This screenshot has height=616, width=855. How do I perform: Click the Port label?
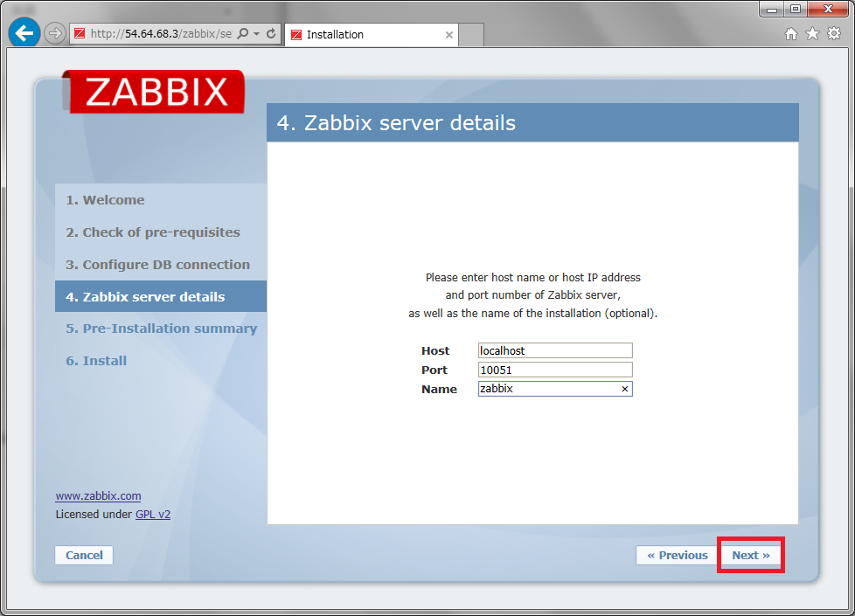click(434, 370)
